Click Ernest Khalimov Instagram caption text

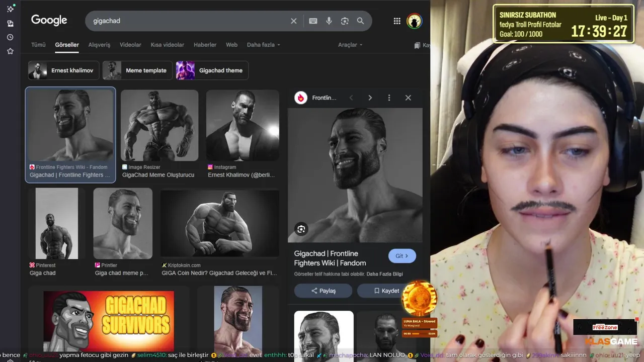tap(242, 175)
